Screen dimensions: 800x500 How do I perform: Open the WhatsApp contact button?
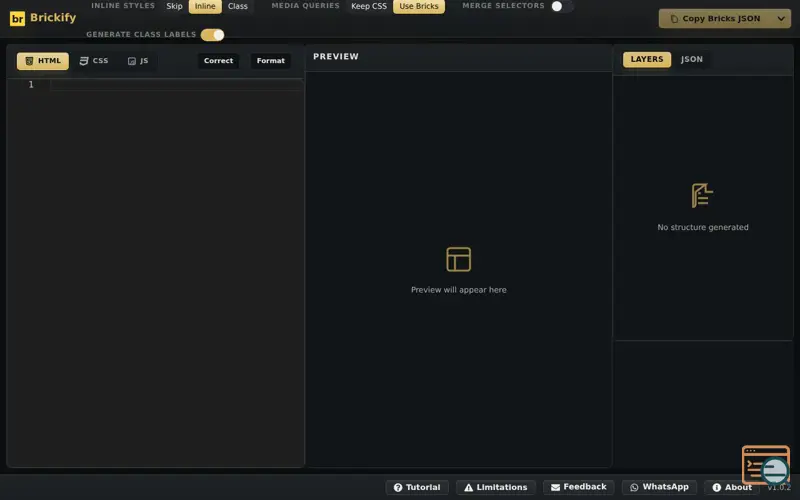659,487
